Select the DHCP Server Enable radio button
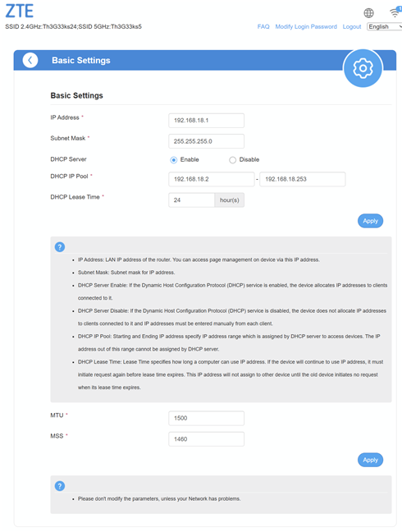Viewport: 402px width, 532px height. click(174, 160)
